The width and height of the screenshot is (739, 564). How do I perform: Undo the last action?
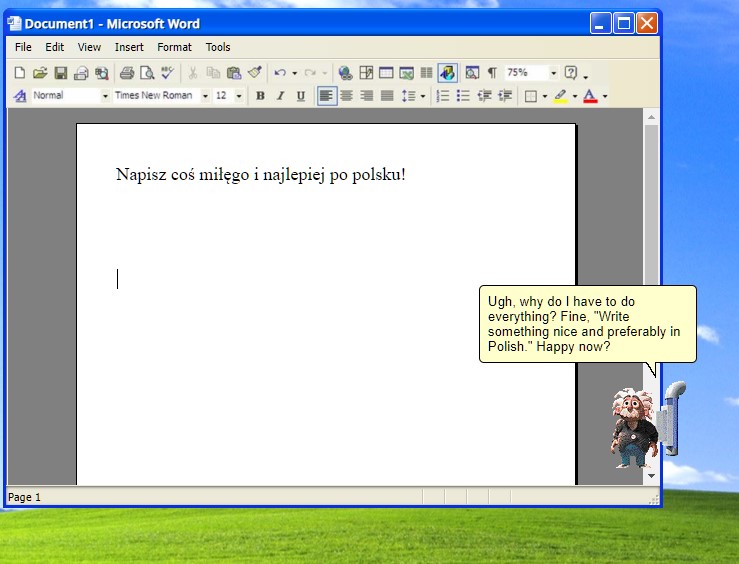point(280,73)
